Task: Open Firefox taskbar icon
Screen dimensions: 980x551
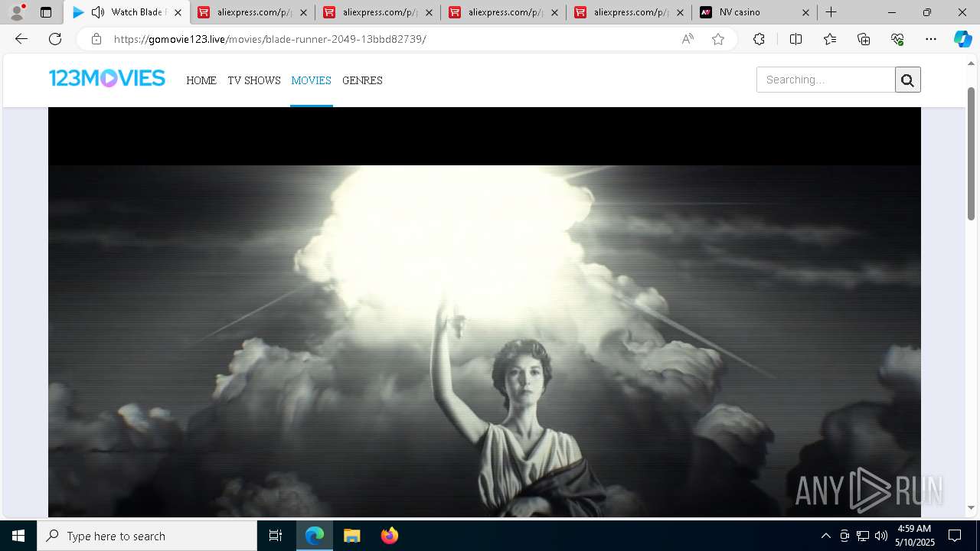Action: click(389, 536)
